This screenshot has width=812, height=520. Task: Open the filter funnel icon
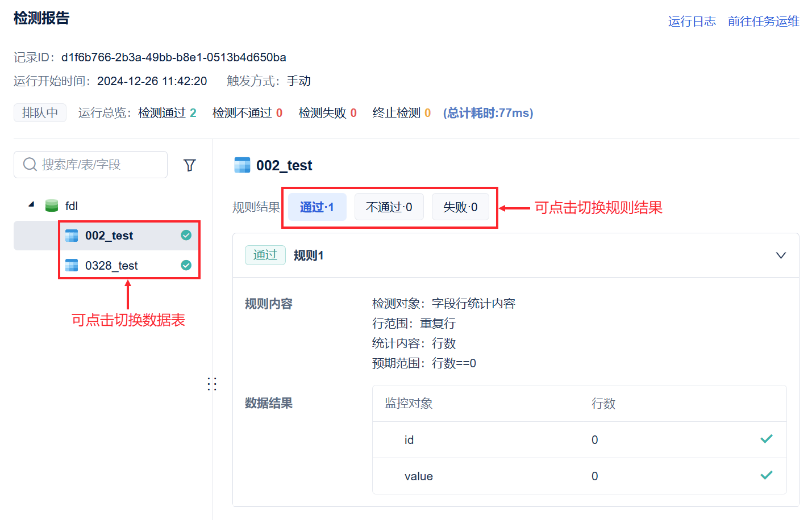pos(190,165)
